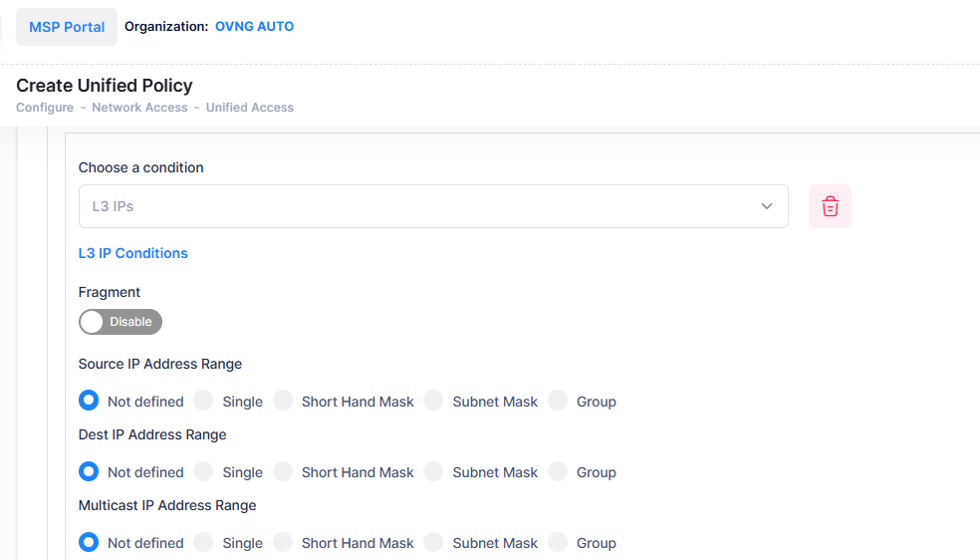Select Short Hand Mask for Source IP Range
Screen dimensions: 980x560
284,401
